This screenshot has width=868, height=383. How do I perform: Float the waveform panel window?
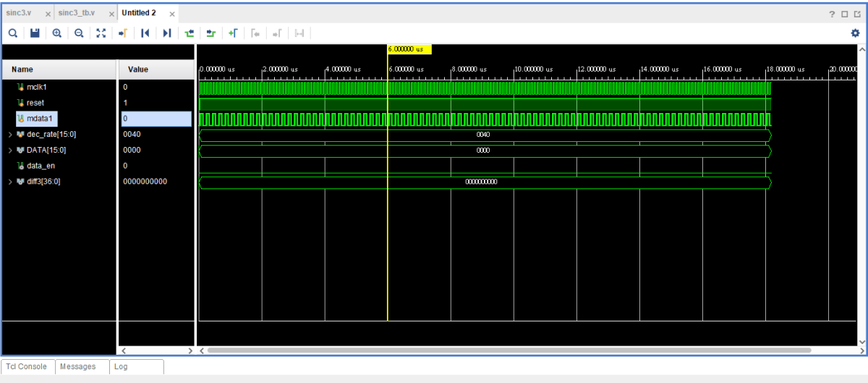(x=856, y=14)
